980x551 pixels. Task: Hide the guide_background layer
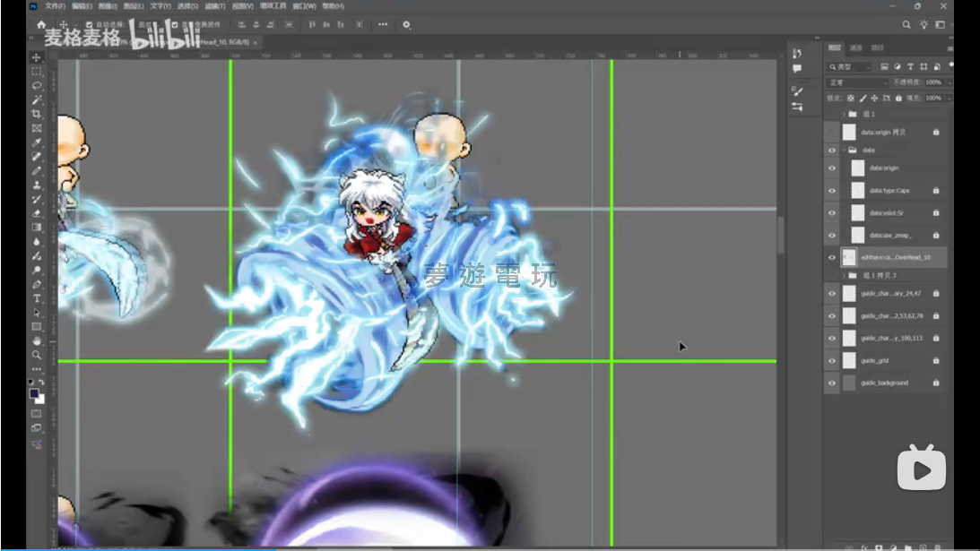832,383
